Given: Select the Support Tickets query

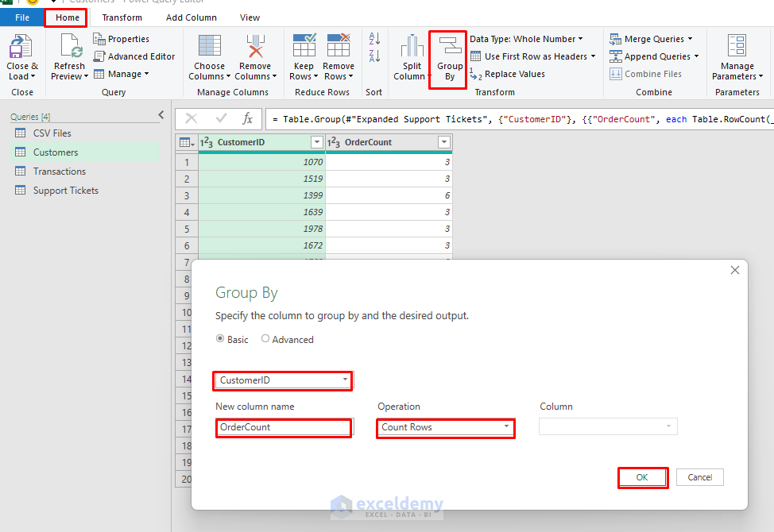Looking at the screenshot, I should [66, 191].
